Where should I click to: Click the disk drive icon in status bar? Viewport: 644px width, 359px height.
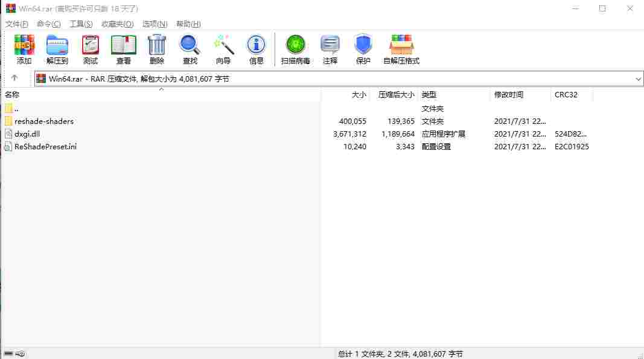pyautogui.click(x=8, y=354)
